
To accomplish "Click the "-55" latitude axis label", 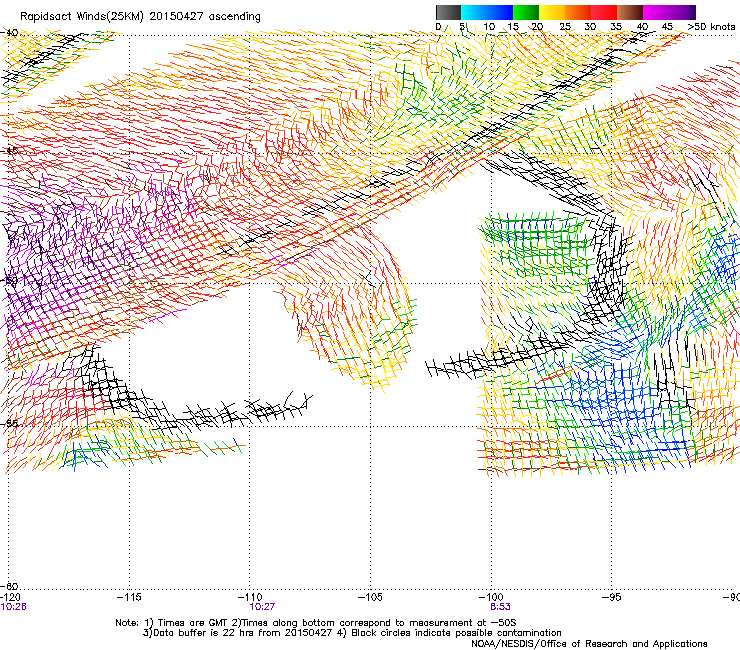I will [x=9, y=423].
